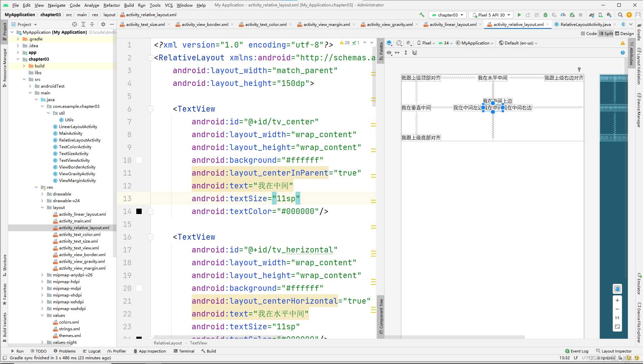Open the Terminal tool window
Screen dimensions: 643x364
point(184,351)
